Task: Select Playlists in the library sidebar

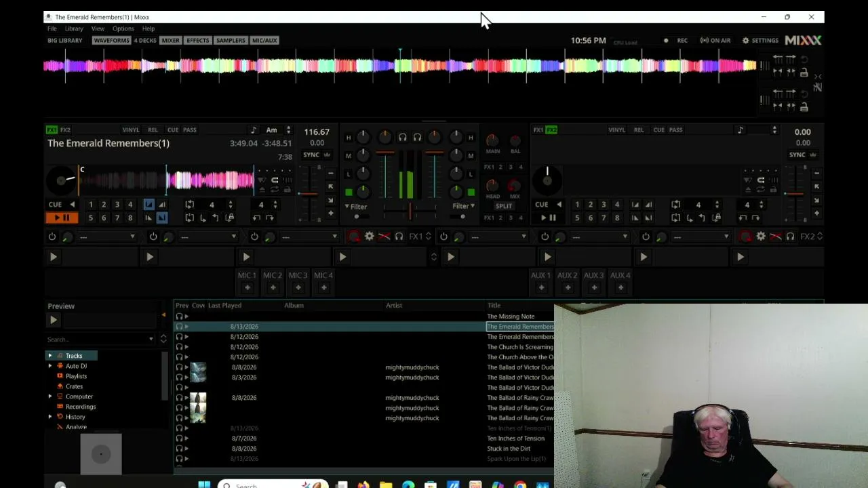Action: pos(76,376)
